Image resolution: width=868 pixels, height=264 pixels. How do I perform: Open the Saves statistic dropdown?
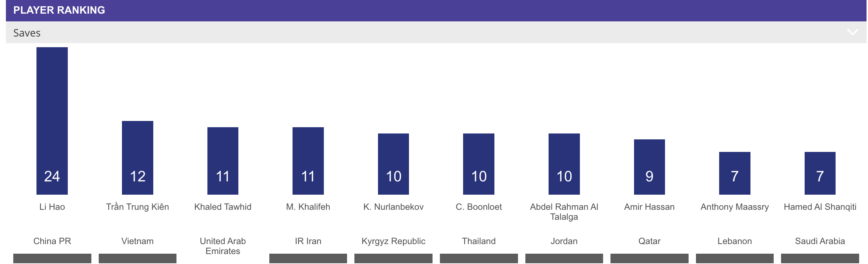(x=435, y=32)
